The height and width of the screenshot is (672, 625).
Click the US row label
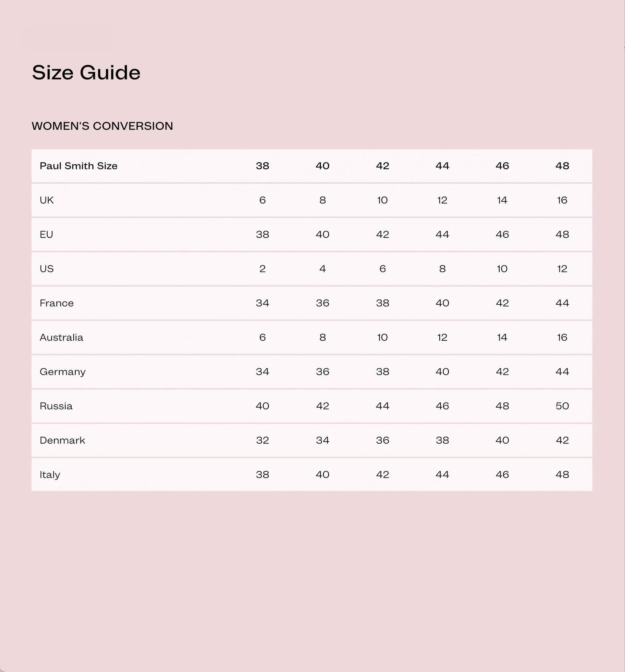[46, 269]
